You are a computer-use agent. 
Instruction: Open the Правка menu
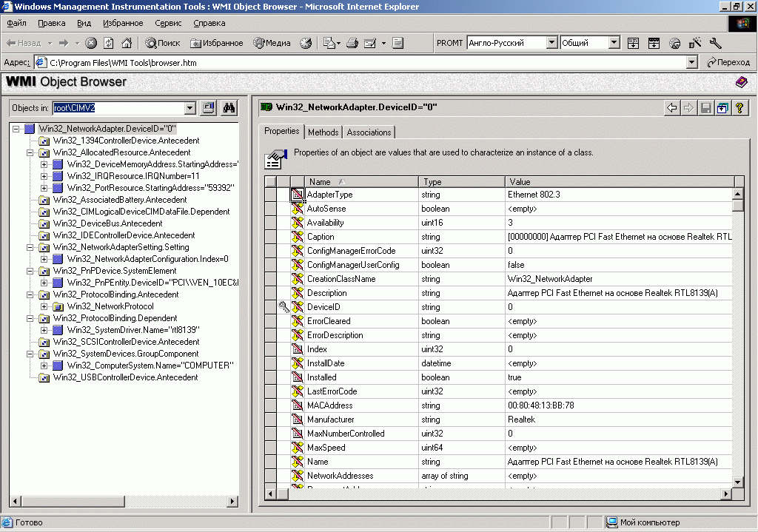pos(52,23)
